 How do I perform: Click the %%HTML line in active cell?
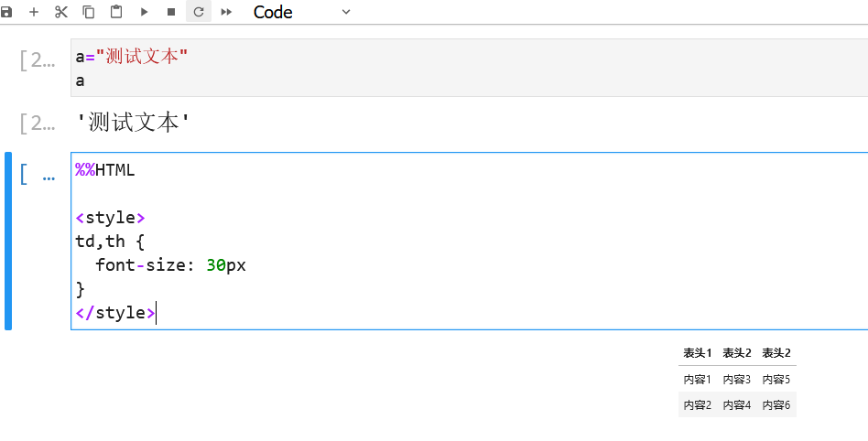pyautogui.click(x=105, y=170)
